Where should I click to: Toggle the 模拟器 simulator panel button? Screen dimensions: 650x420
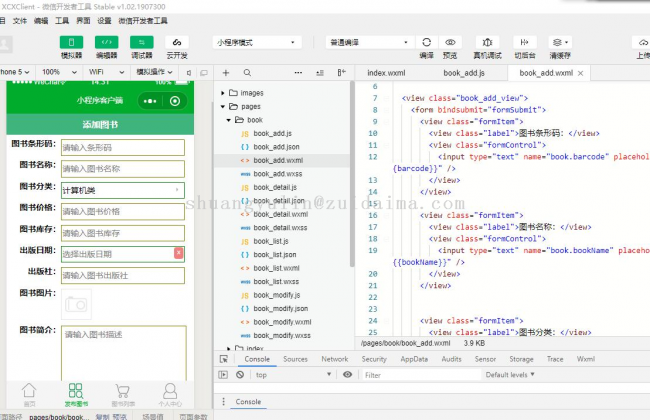(71, 42)
